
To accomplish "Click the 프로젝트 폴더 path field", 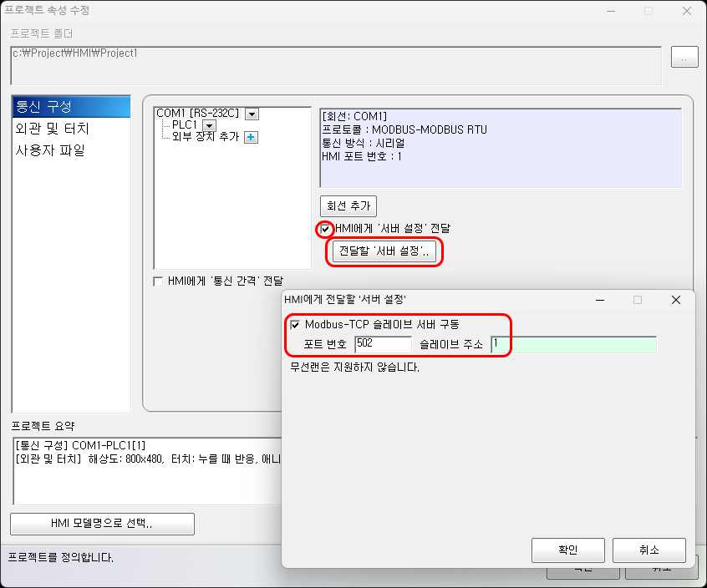I will (x=336, y=63).
